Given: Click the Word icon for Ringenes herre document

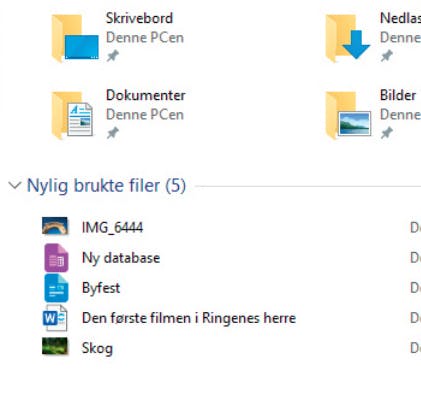Looking at the screenshot, I should [55, 318].
